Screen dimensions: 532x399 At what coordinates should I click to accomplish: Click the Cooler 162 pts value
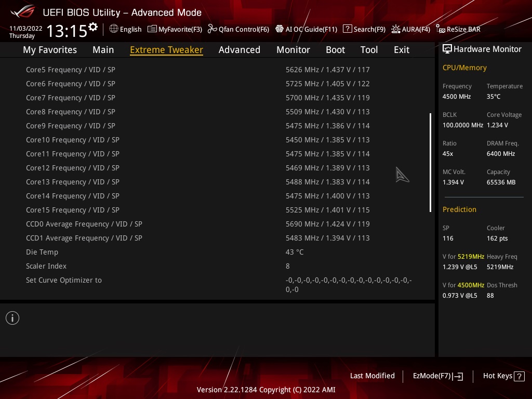pos(497,238)
